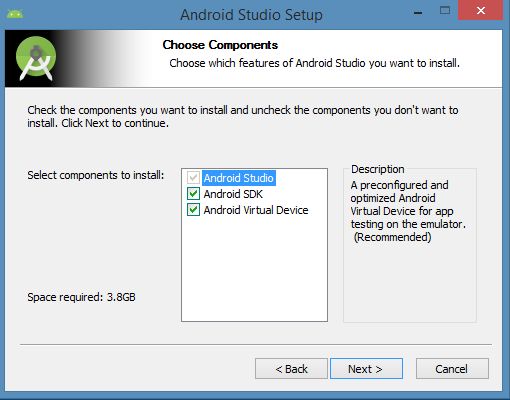510x400 pixels.
Task: Minimize the Android Studio Setup window
Action: tap(418, 13)
